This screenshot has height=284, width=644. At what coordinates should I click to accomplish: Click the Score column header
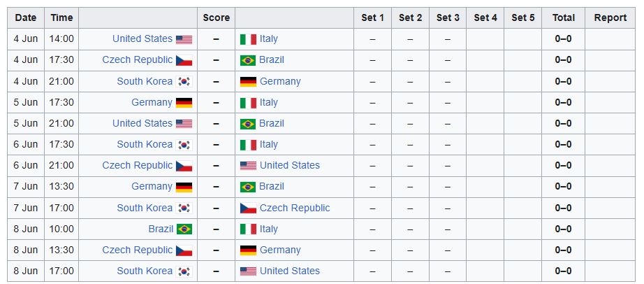pos(216,17)
